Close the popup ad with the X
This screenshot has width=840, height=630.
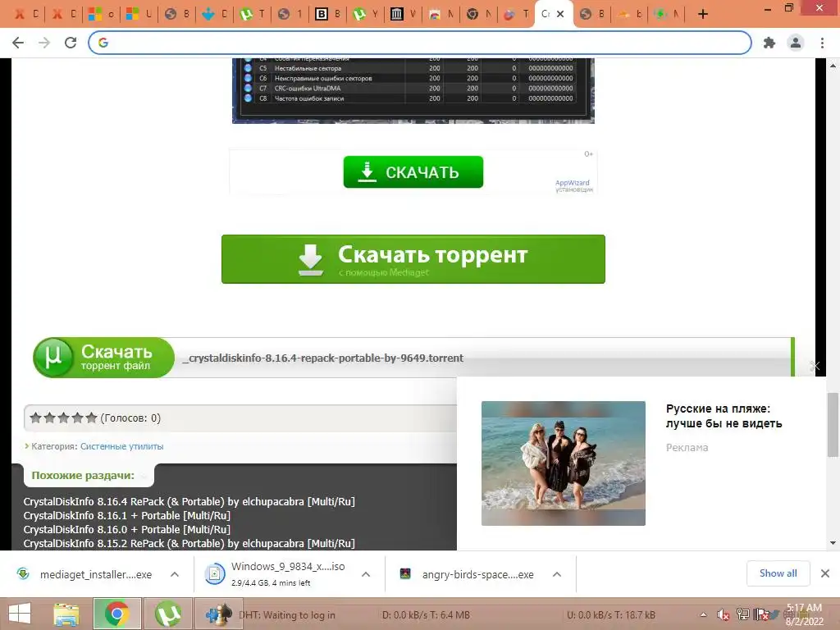(x=815, y=366)
